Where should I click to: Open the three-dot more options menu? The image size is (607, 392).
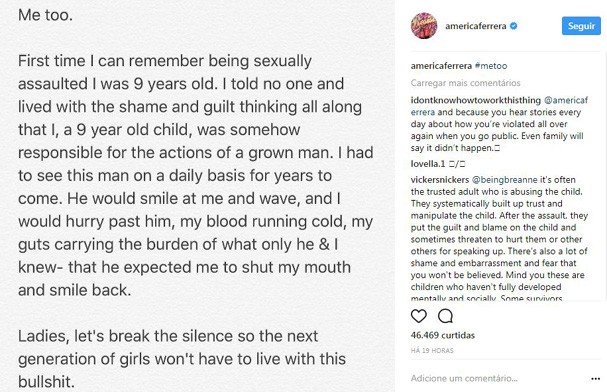pyautogui.click(x=596, y=378)
